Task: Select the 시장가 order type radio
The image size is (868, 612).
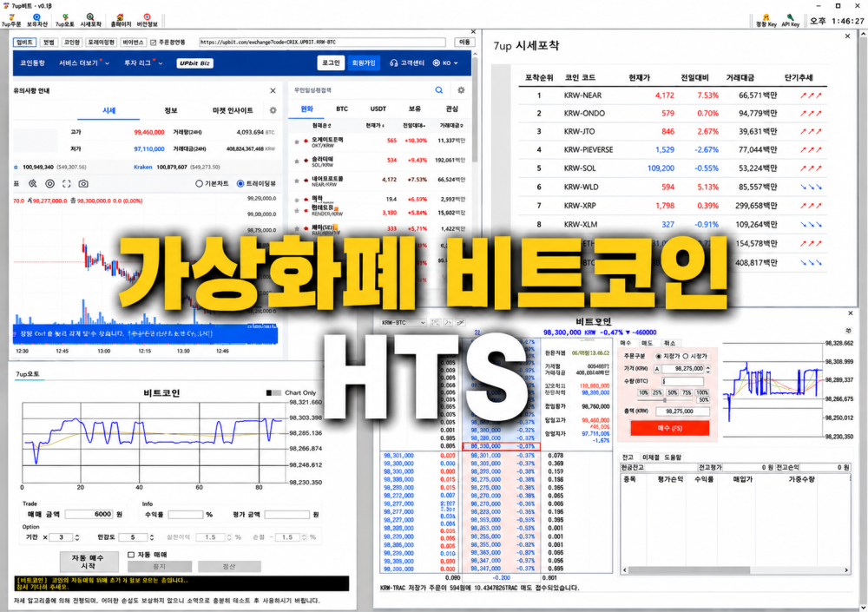Action: (686, 356)
